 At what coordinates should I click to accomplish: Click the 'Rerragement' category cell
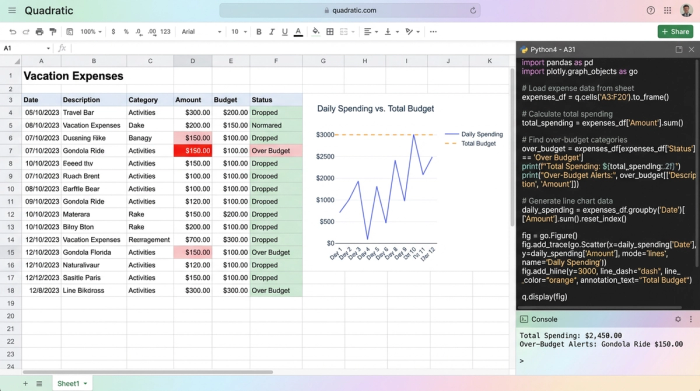point(150,240)
